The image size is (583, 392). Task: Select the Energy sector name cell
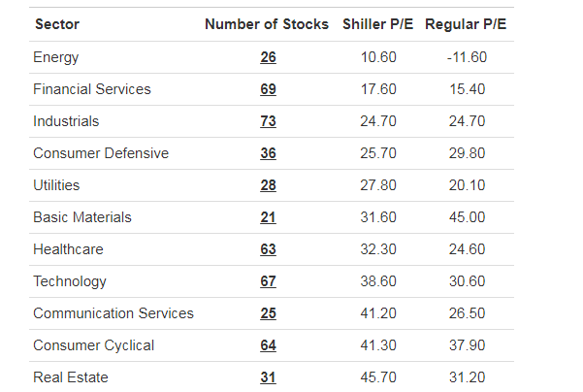click(x=56, y=57)
